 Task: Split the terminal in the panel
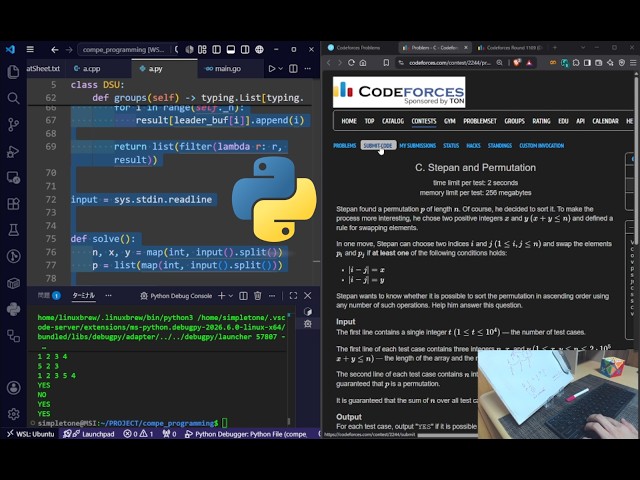point(243,296)
